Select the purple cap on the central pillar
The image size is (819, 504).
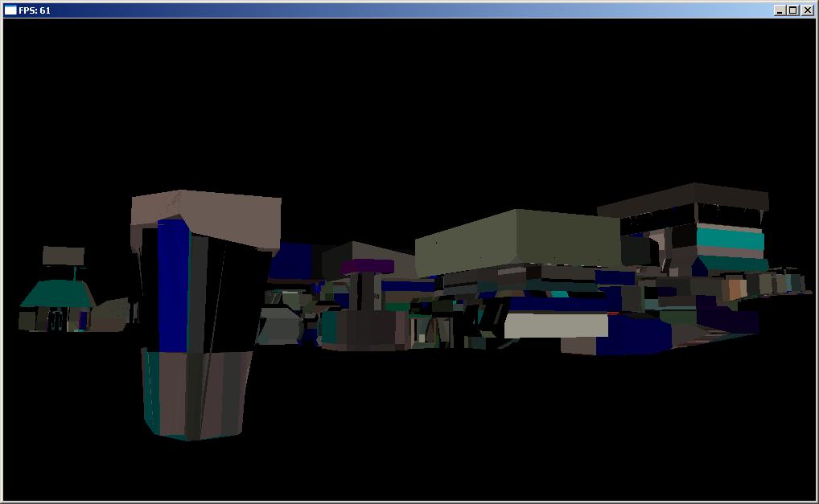tap(367, 266)
